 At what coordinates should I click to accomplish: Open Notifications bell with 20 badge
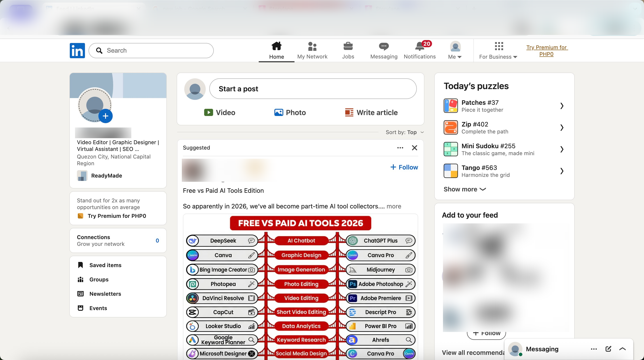pos(419,50)
